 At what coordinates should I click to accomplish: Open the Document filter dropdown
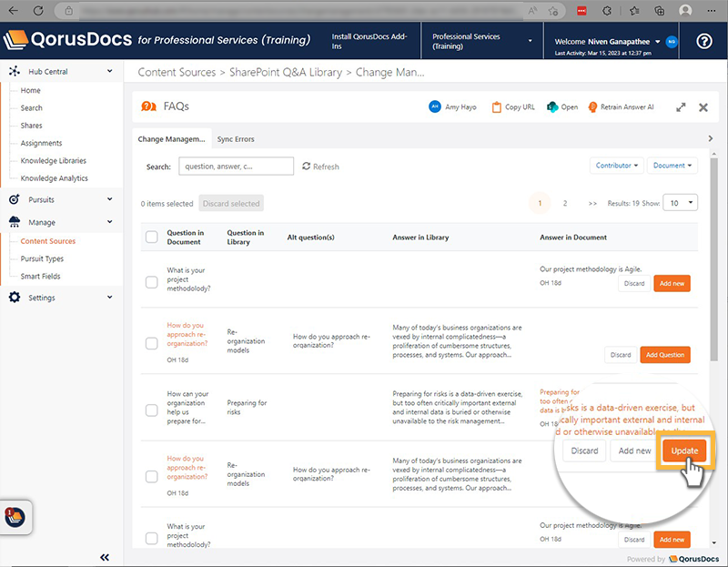click(x=672, y=166)
